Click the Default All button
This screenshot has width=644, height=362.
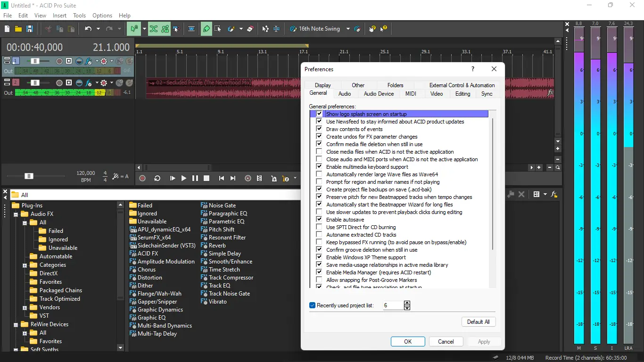click(x=478, y=322)
